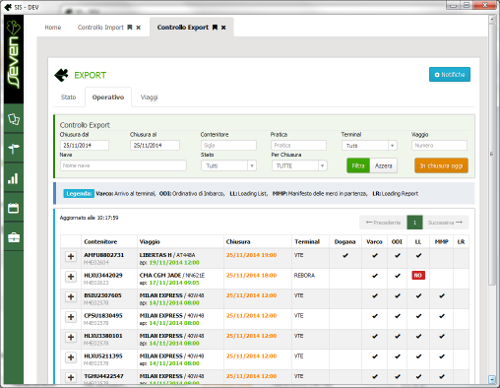Viewport: 500px width, 388px height.
Task: Click the SIS - DEV title bar icon
Action: (8, 7)
